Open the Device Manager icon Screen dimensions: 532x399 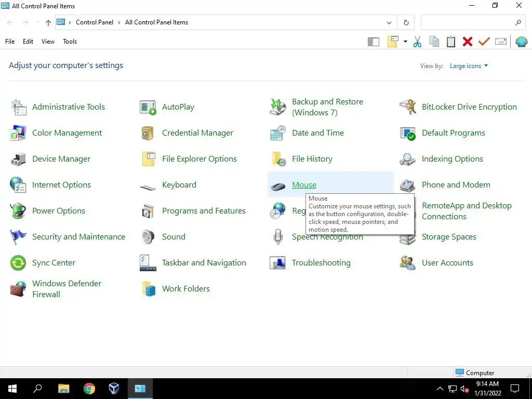(18, 159)
